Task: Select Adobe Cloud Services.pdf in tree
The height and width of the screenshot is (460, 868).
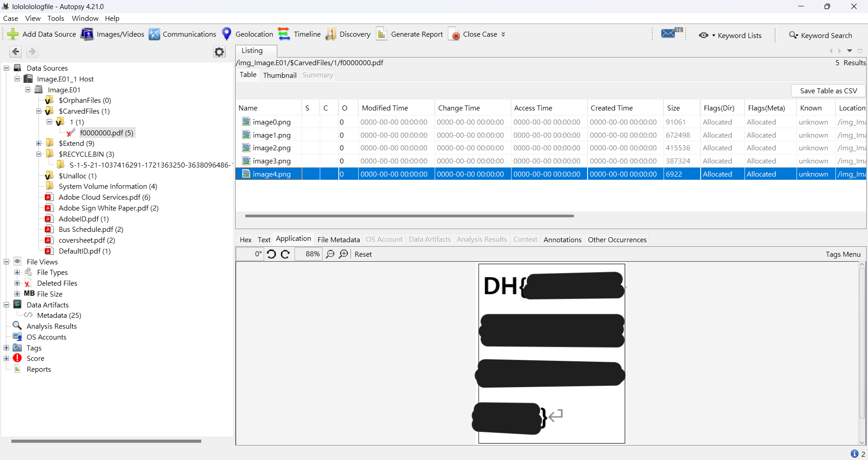Action: coord(104,197)
